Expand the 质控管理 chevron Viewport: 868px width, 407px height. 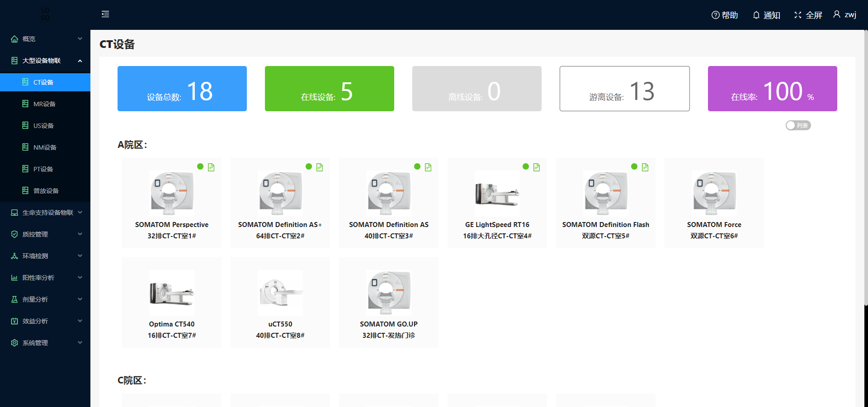(80, 234)
